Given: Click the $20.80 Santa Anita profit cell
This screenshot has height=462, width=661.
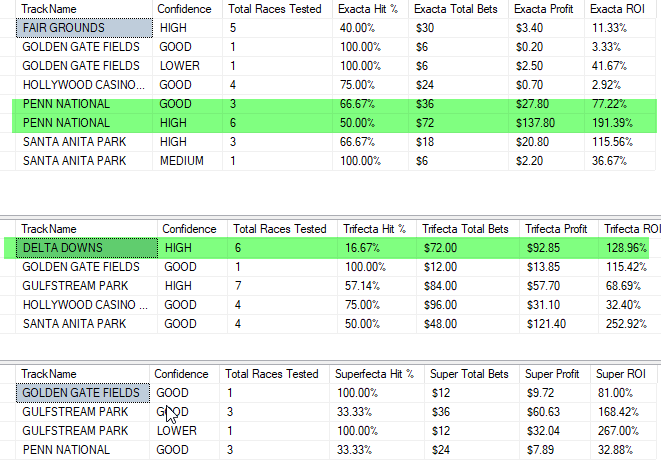Looking at the screenshot, I should pyautogui.click(x=546, y=142).
